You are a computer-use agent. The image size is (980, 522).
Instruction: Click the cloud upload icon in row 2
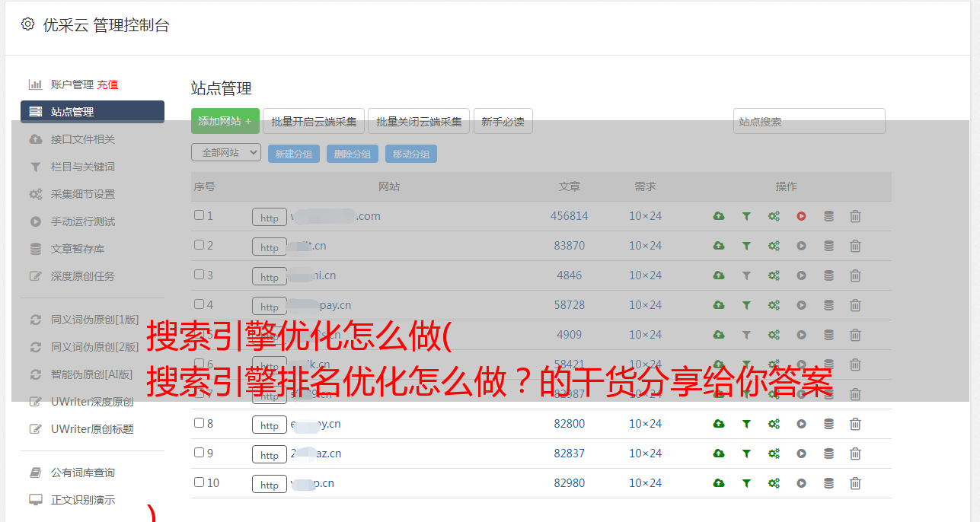coord(719,246)
